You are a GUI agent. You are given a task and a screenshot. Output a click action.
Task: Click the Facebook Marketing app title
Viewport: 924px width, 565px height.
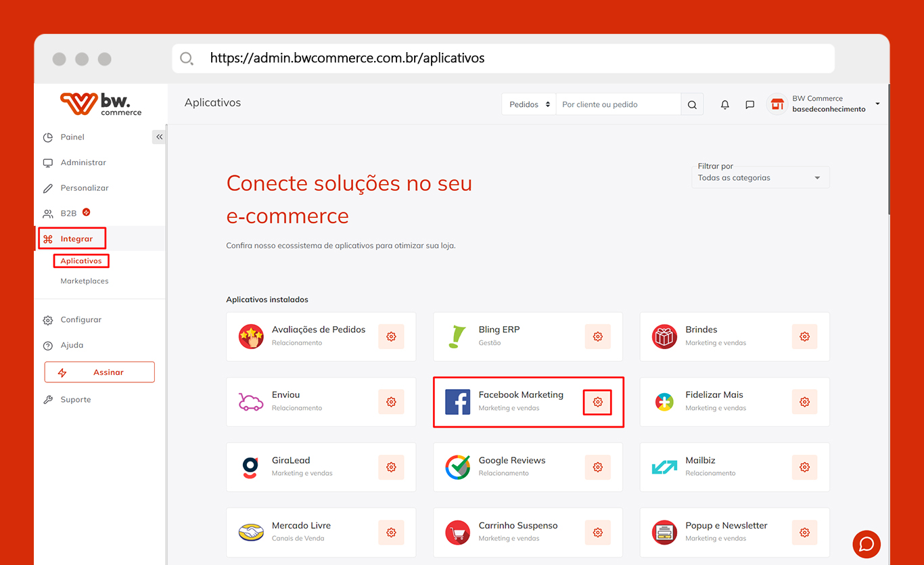521,395
